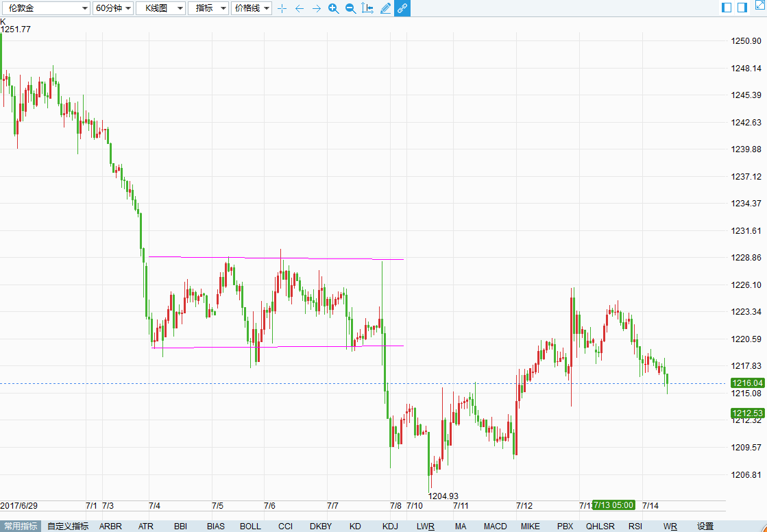This screenshot has width=767, height=532.
Task: Toggle the right side panel
Action: [x=742, y=8]
